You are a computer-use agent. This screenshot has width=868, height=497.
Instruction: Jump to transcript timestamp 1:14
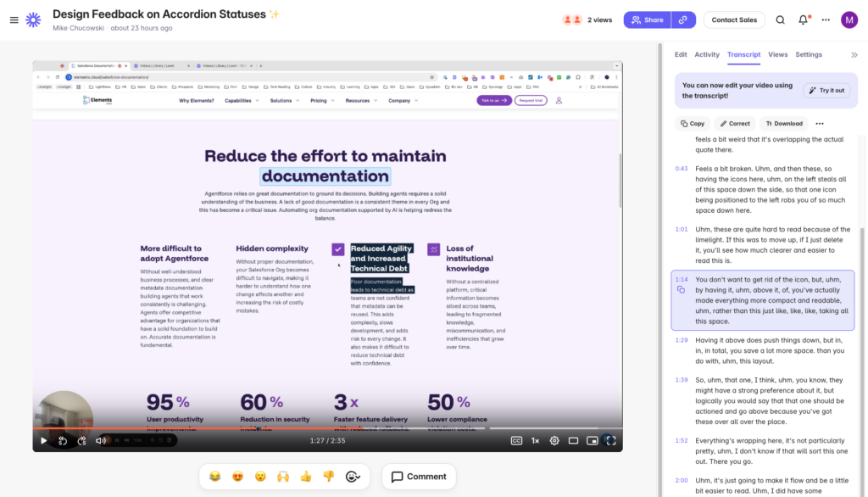[681, 280]
